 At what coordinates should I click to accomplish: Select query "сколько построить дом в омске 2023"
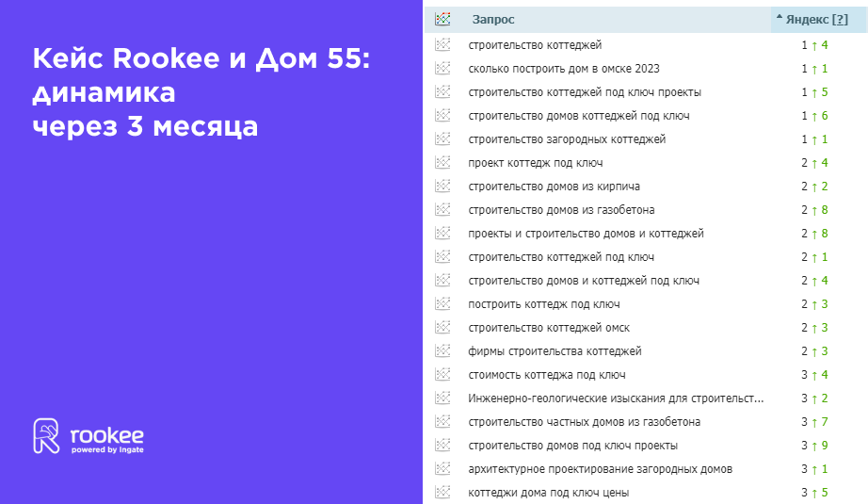click(x=564, y=69)
